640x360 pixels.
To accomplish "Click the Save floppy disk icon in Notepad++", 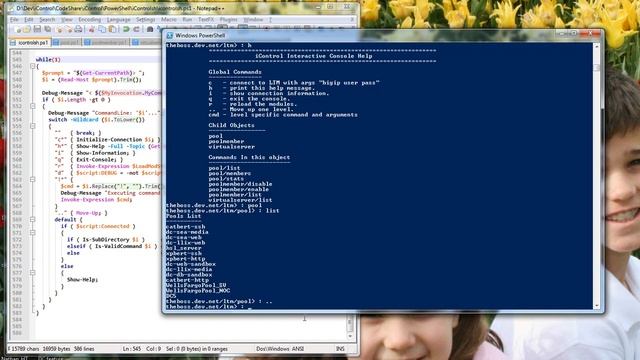I will tap(37, 29).
